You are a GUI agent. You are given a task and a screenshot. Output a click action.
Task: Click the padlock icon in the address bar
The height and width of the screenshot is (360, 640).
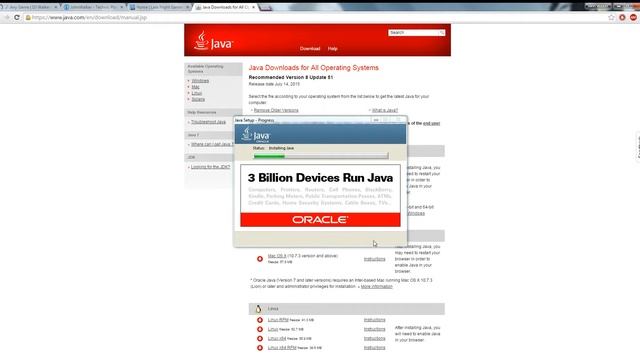pyautogui.click(x=28, y=18)
